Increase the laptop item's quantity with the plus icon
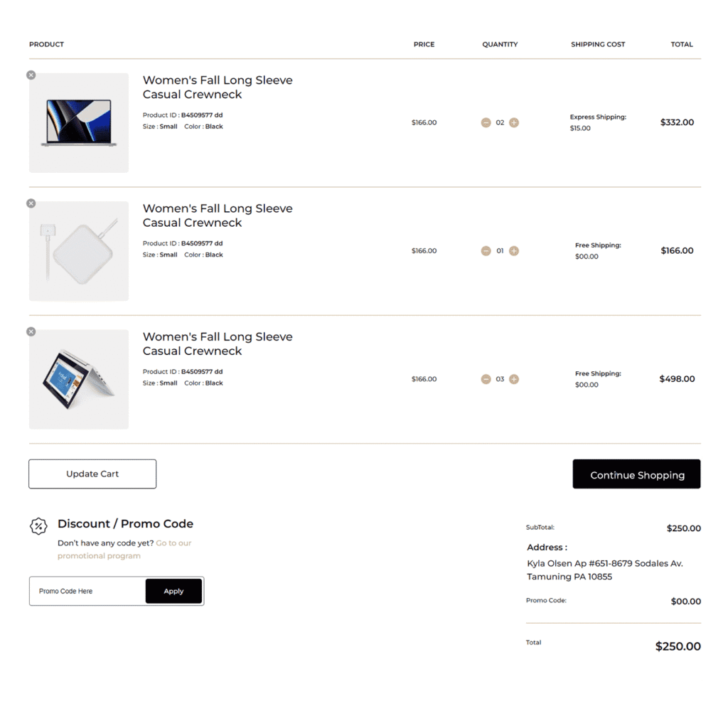Viewport: 728px width, 704px height. (x=514, y=122)
